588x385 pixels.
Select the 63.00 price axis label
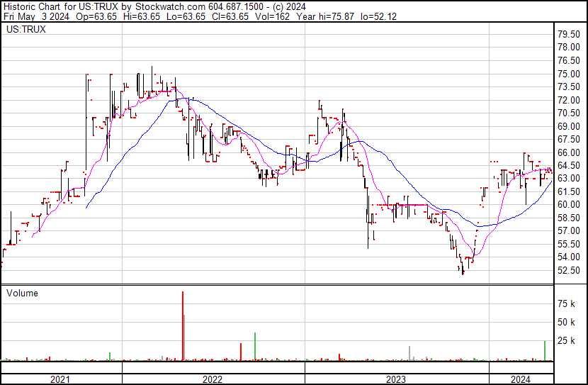569,178
